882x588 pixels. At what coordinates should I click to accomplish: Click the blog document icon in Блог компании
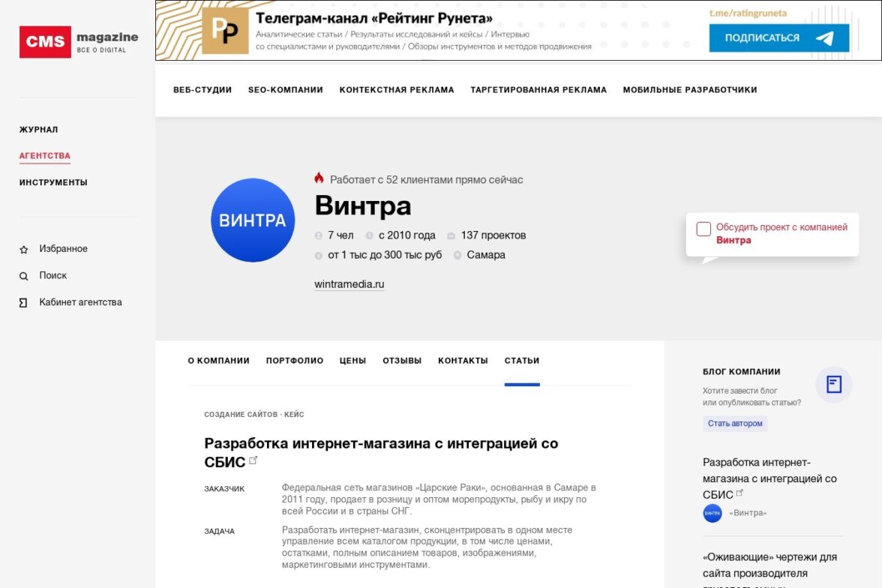click(x=834, y=384)
